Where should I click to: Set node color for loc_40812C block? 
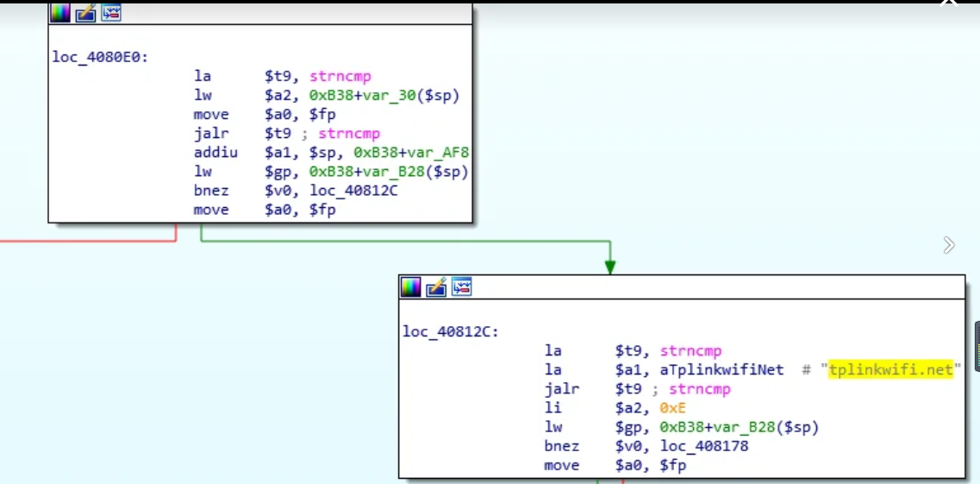pos(411,287)
